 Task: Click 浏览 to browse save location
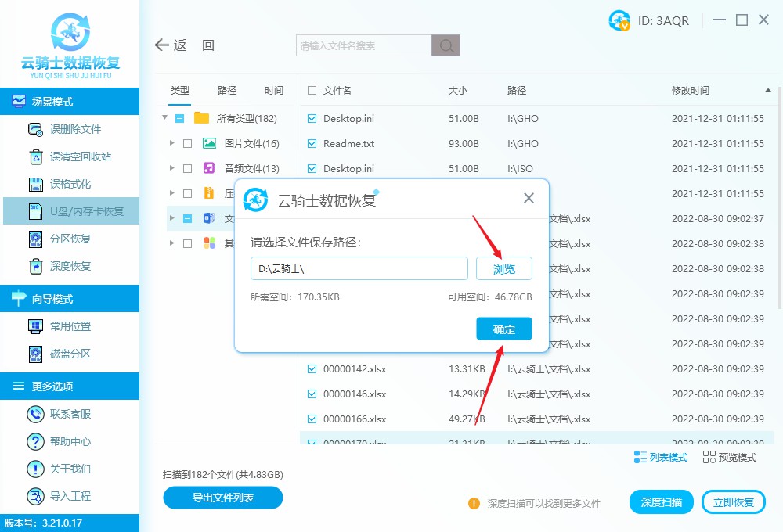tap(503, 268)
